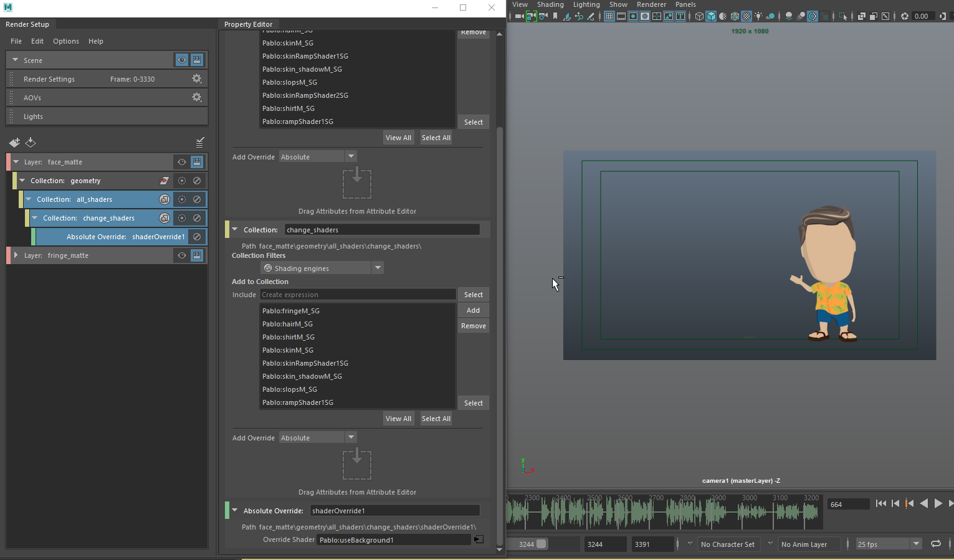Viewport: 954px width, 560px height.
Task: Open Render Settings gear icon
Action: pyautogui.click(x=197, y=78)
